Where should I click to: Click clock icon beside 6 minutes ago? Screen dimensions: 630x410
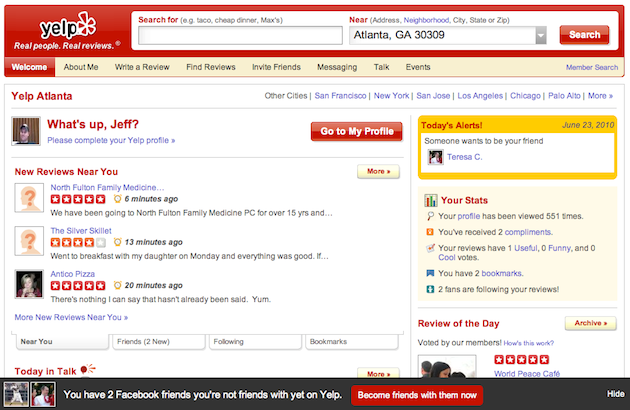coord(117,199)
